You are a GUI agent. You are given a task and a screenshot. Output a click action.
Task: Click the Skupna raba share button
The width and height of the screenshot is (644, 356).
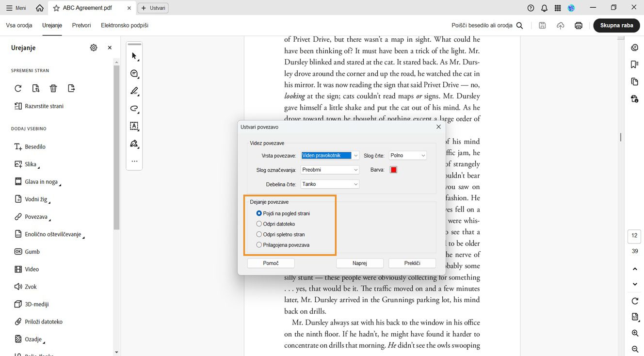click(x=616, y=25)
